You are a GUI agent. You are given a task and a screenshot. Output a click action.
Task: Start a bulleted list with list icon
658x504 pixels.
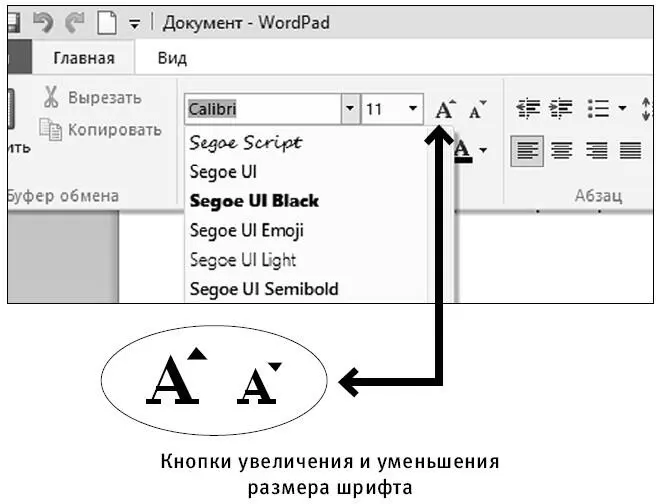tap(598, 109)
